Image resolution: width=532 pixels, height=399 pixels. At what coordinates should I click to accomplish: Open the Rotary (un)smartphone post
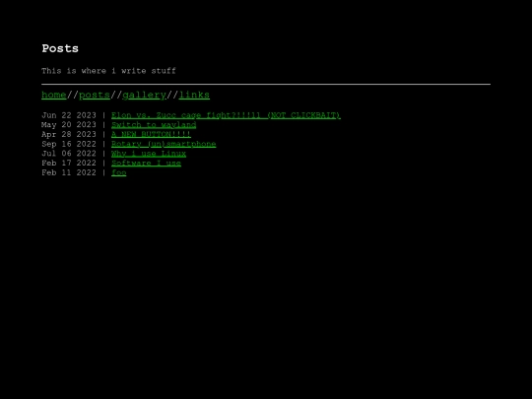pos(164,144)
